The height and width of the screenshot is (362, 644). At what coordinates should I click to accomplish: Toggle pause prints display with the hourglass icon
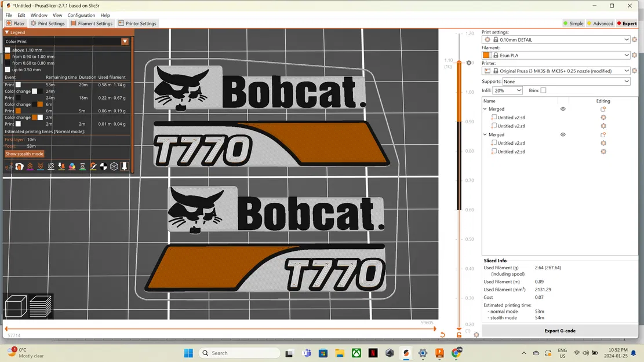coord(83,167)
